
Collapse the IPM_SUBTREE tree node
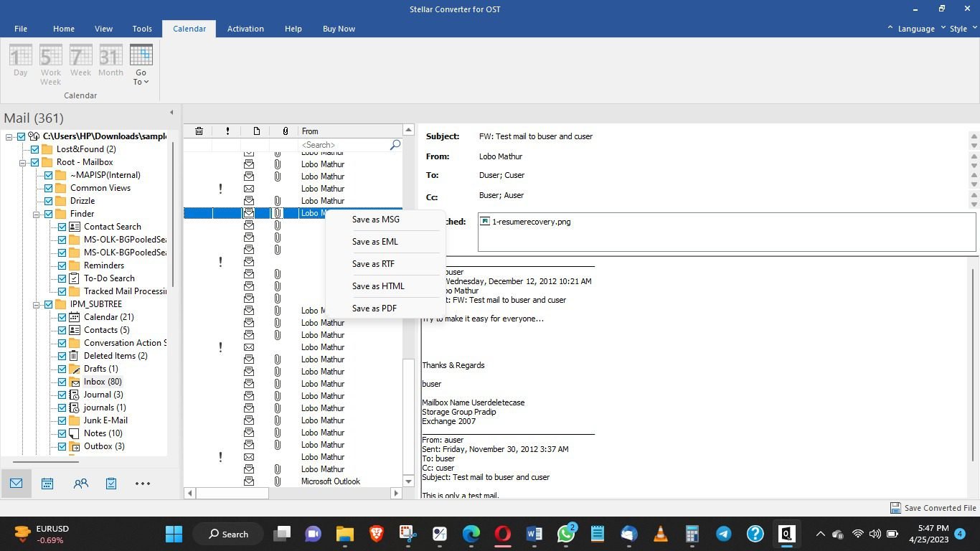[x=37, y=304]
